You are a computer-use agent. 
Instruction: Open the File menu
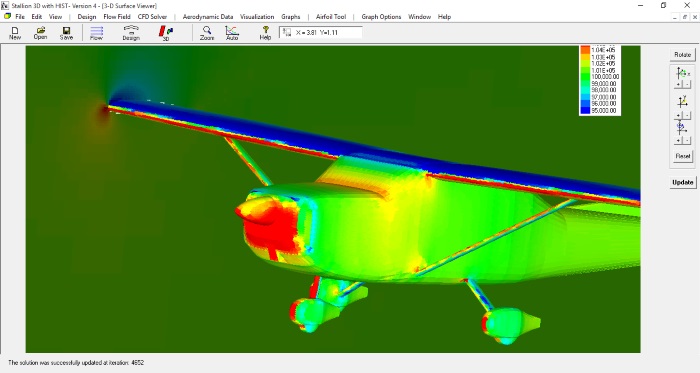tap(20, 17)
